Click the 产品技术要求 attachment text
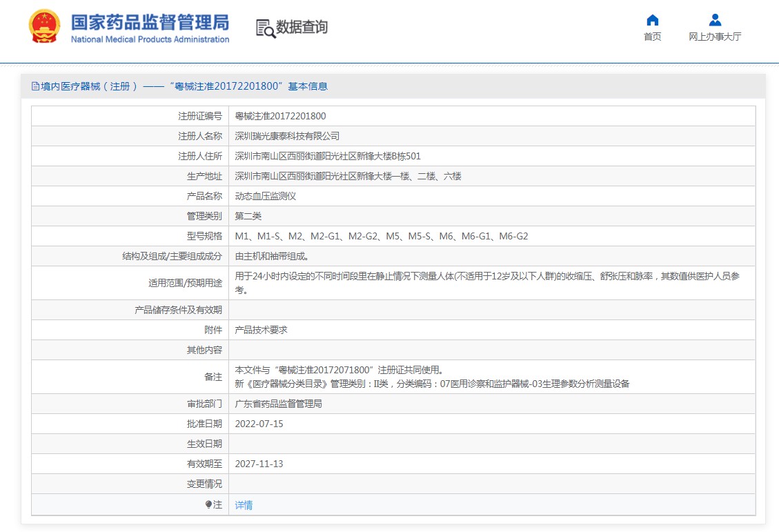 (x=261, y=330)
